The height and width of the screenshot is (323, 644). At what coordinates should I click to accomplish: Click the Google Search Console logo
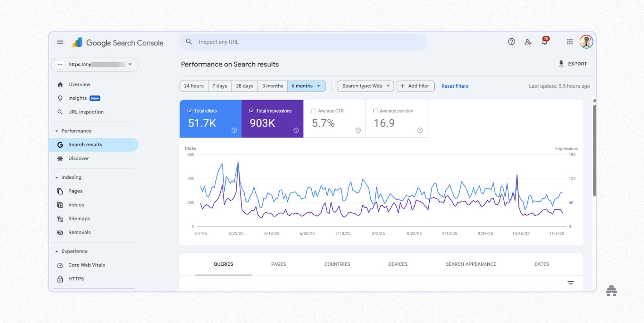(117, 43)
